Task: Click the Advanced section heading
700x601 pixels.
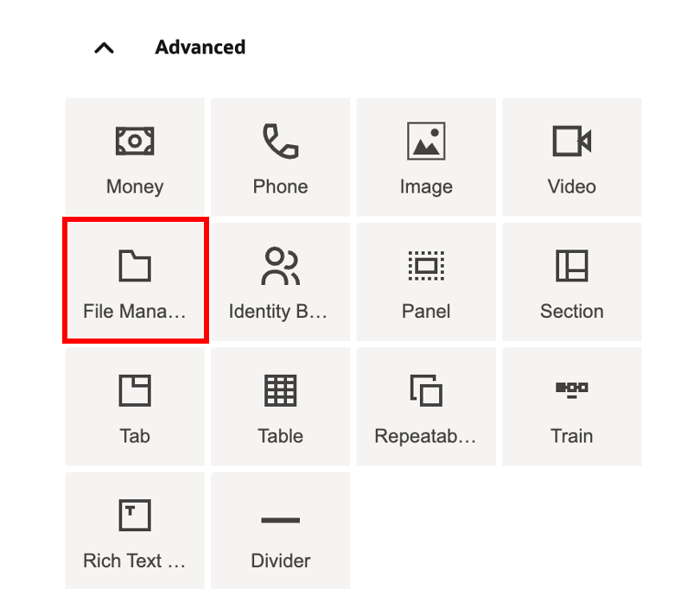Action: (200, 47)
